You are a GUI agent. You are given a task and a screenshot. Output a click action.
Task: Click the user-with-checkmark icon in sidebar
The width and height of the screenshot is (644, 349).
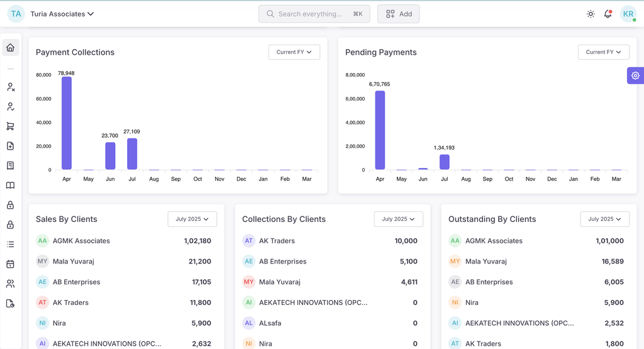point(11,107)
